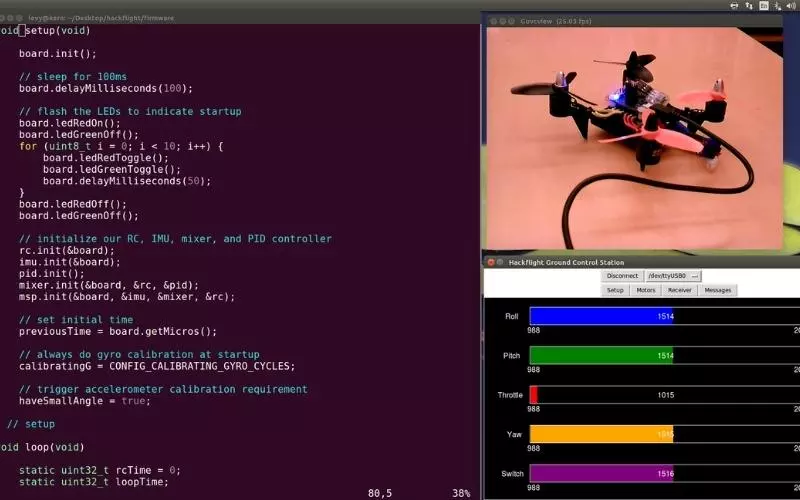Click the '38%' scroll percentage in the status line
The image size is (800, 500).
tap(461, 493)
